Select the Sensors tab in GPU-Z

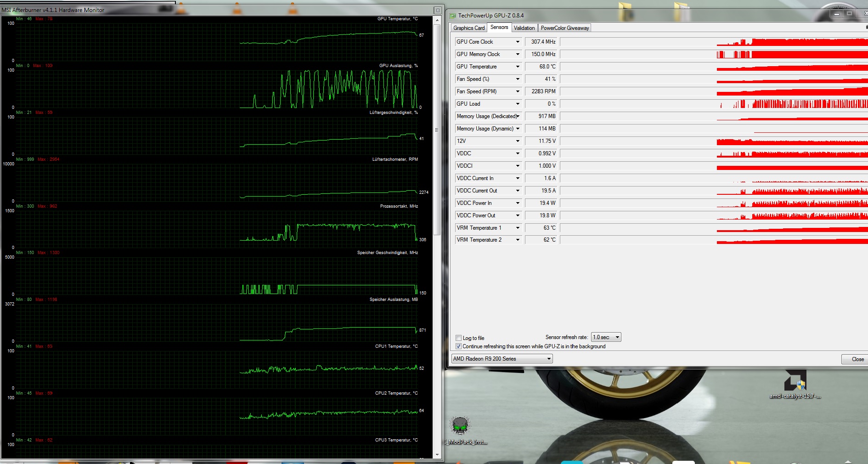(499, 27)
